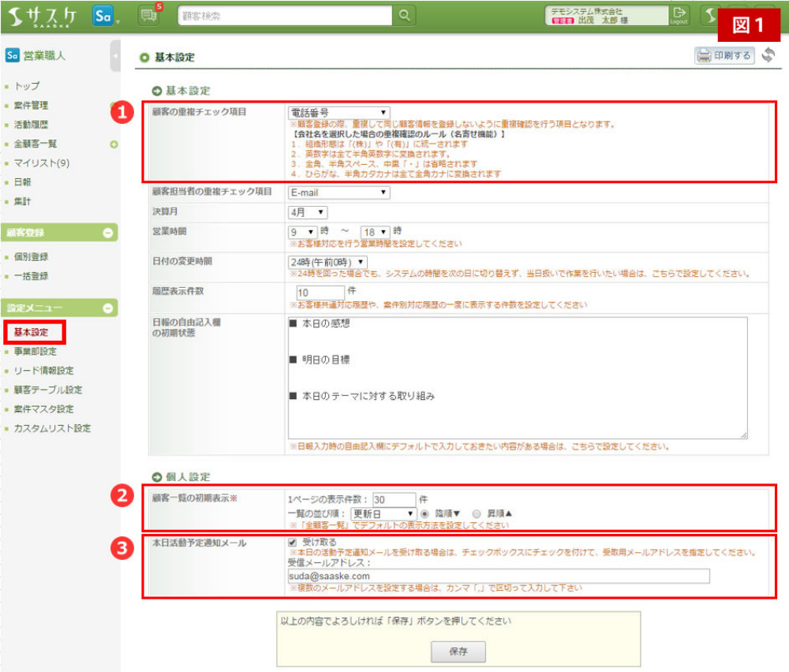
Task: Click the refresh arrows icon beside print
Action: point(768,56)
